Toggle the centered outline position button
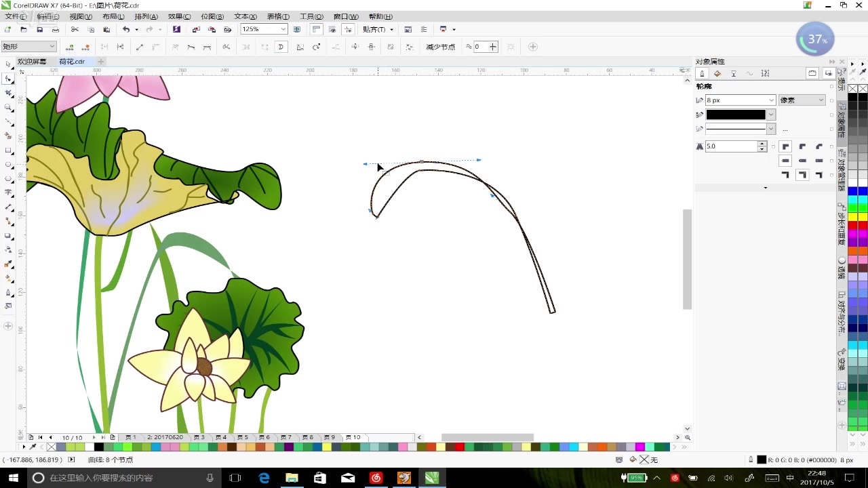 pyautogui.click(x=803, y=175)
